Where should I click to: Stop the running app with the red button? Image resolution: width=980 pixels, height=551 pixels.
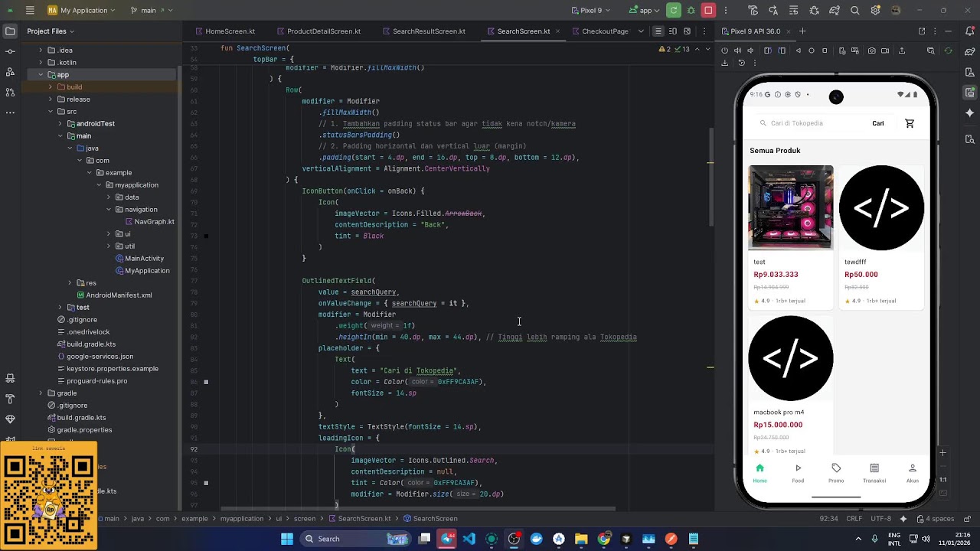pyautogui.click(x=709, y=10)
